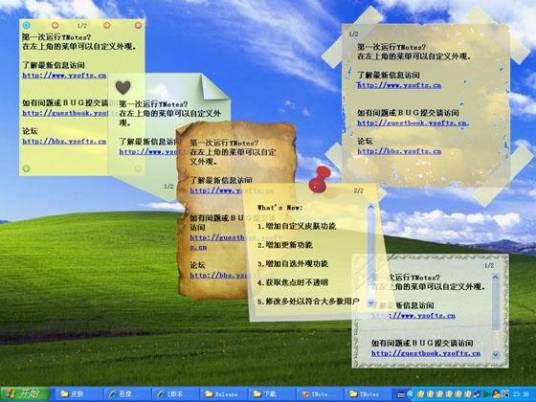Click item 5 line on the pinned note
The image size is (536, 402).
pyautogui.click(x=308, y=301)
